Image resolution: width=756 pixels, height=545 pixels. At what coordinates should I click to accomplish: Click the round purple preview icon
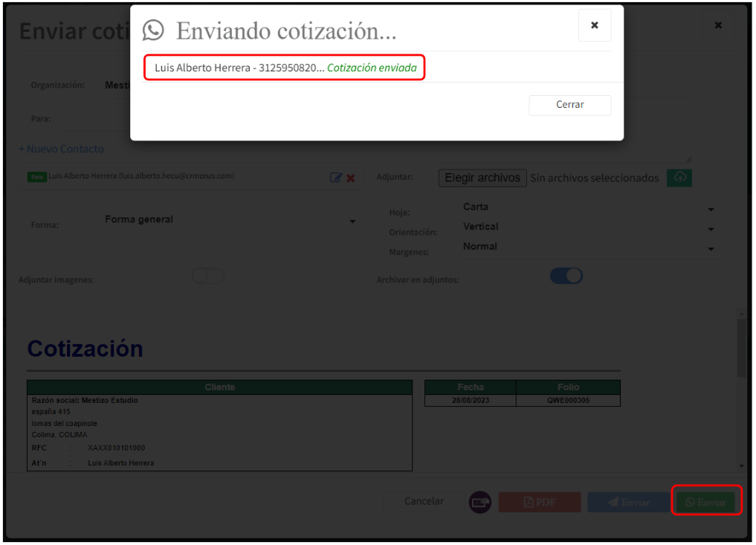[x=480, y=503]
